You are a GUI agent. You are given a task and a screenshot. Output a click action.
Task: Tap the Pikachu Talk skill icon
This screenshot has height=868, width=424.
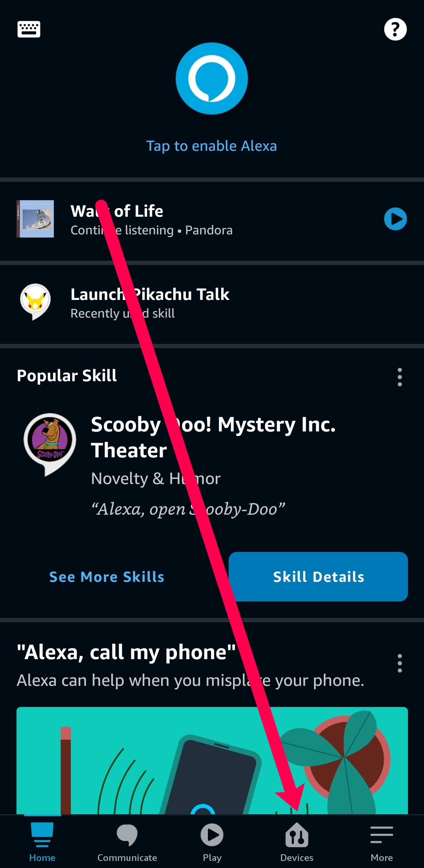point(35,302)
